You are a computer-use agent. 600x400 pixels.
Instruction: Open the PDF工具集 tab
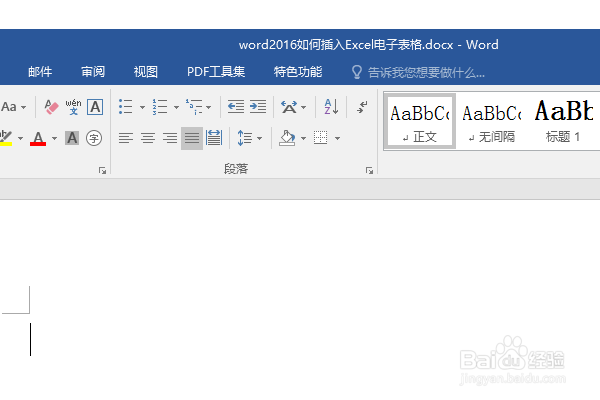[216, 72]
